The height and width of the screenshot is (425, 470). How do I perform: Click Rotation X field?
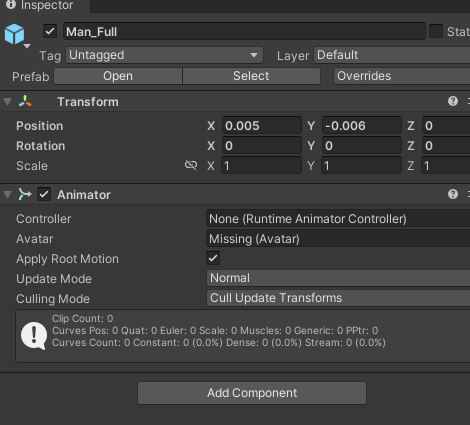(262, 146)
